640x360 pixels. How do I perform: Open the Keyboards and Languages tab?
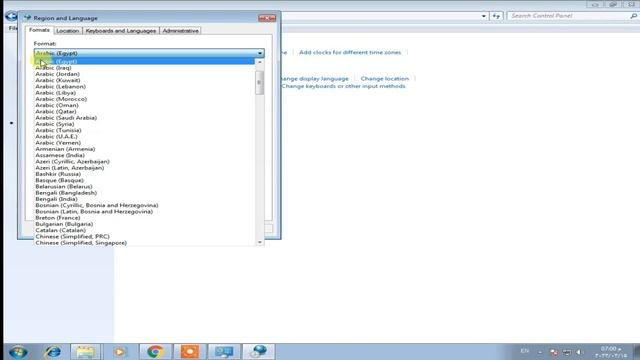click(121, 31)
